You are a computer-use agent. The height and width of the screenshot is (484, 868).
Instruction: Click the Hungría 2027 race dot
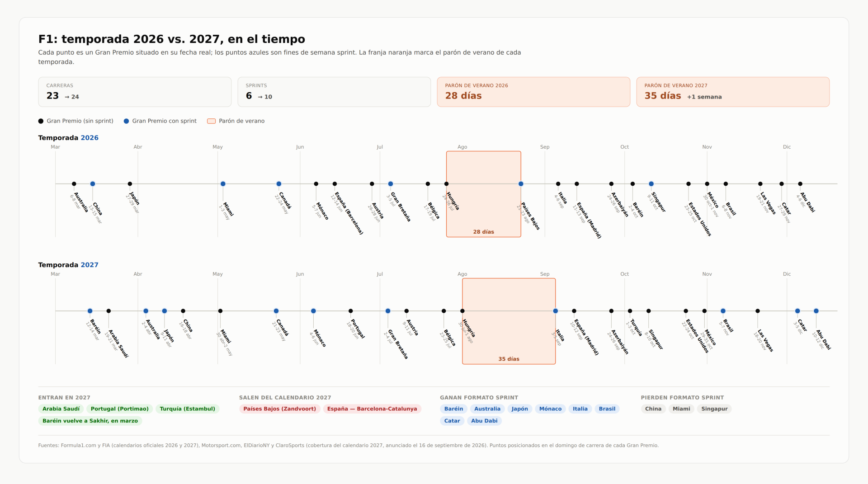pos(462,311)
